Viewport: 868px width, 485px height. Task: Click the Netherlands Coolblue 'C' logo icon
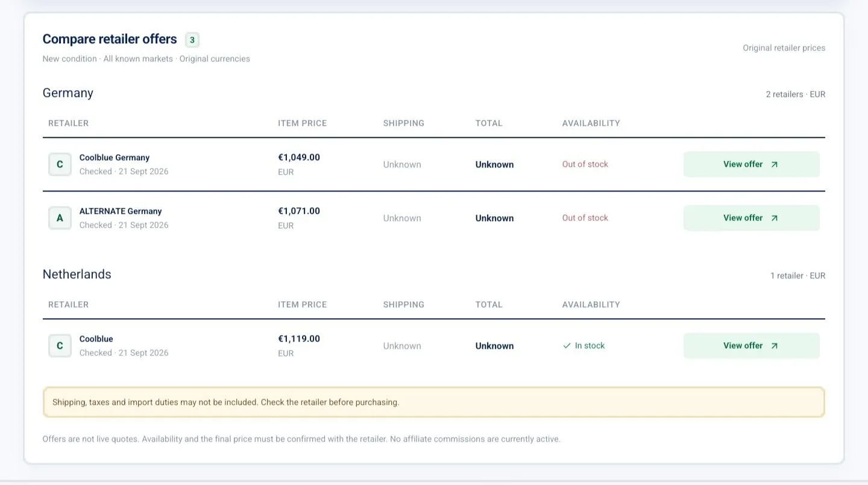[x=60, y=346]
